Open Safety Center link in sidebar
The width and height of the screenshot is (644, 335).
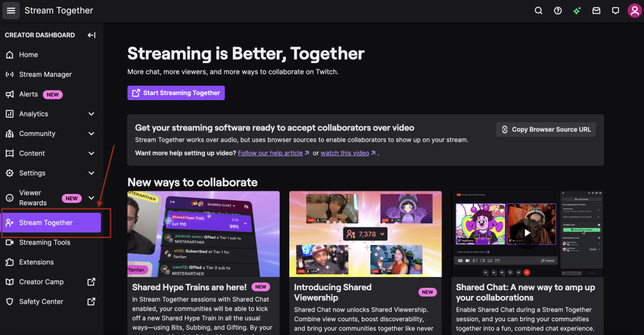point(50,302)
